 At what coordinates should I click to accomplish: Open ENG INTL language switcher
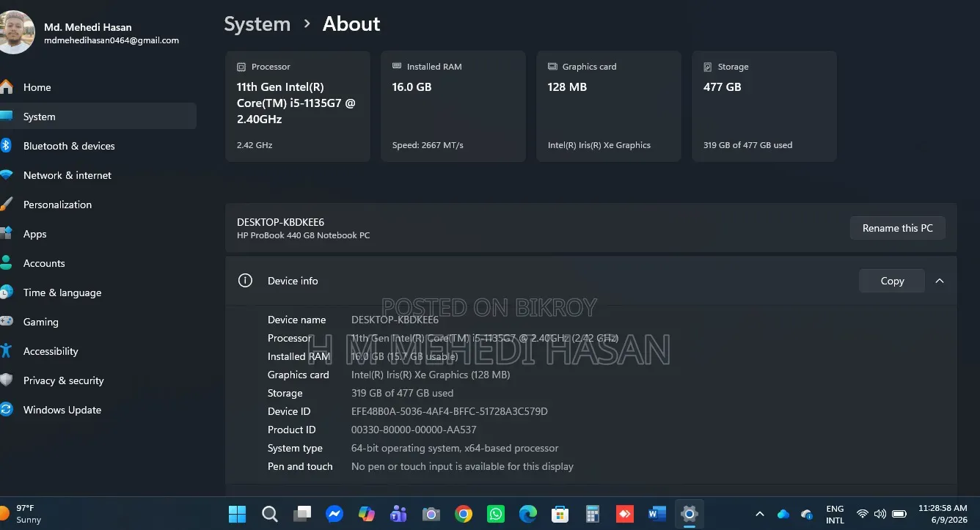click(x=835, y=514)
